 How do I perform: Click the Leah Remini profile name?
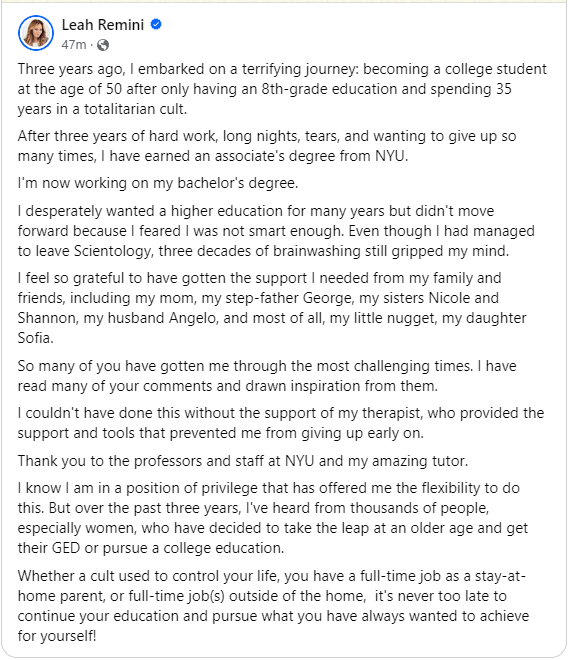pyautogui.click(x=103, y=25)
